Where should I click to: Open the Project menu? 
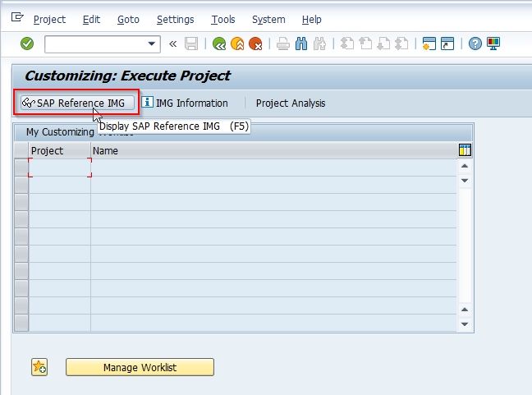tap(49, 20)
